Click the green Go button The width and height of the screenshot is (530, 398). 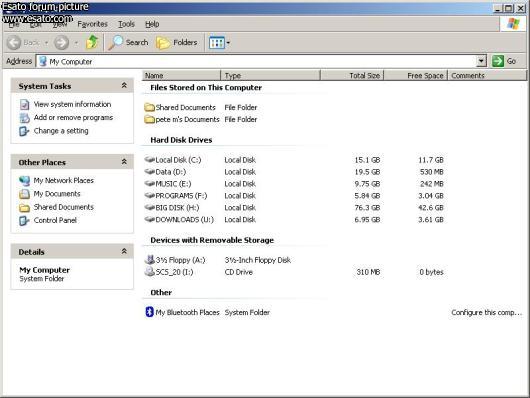[504, 61]
